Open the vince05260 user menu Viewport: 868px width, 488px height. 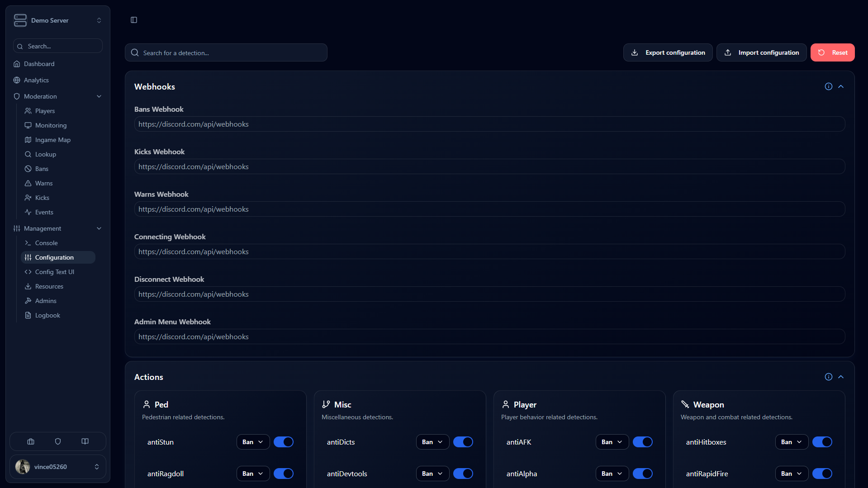(x=58, y=467)
